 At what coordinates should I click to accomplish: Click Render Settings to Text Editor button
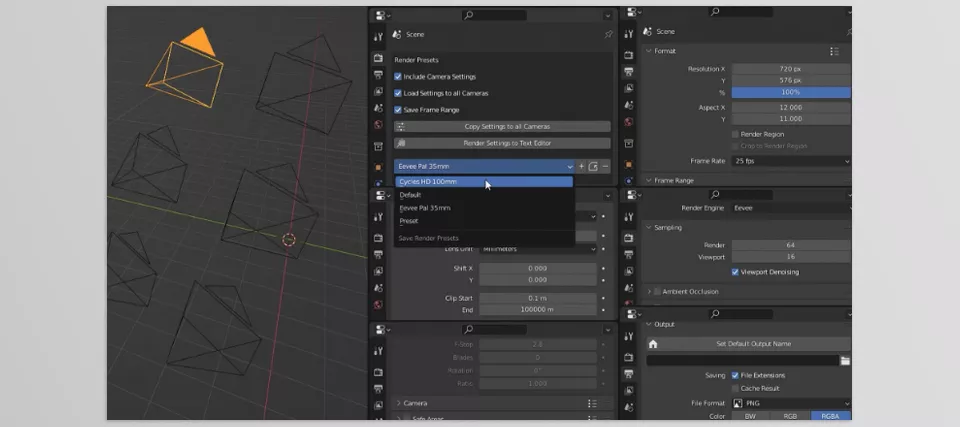[502, 143]
